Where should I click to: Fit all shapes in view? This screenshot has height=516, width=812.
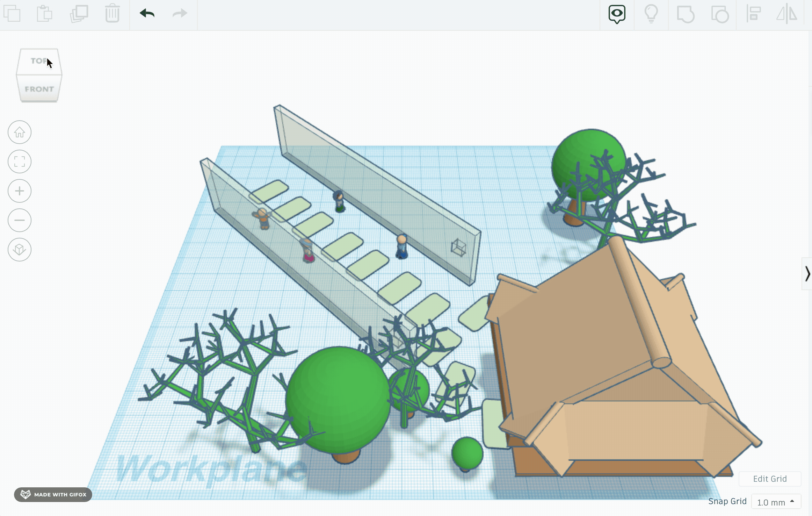pos(20,162)
